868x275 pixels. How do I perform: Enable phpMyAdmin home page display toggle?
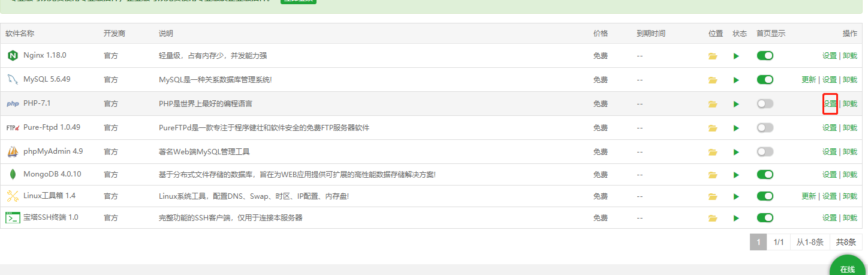pos(765,151)
